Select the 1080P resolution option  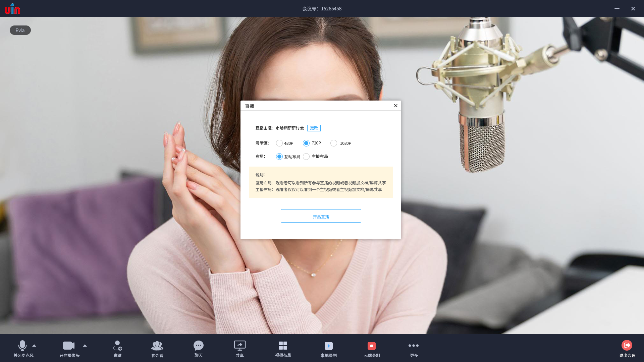(x=334, y=143)
